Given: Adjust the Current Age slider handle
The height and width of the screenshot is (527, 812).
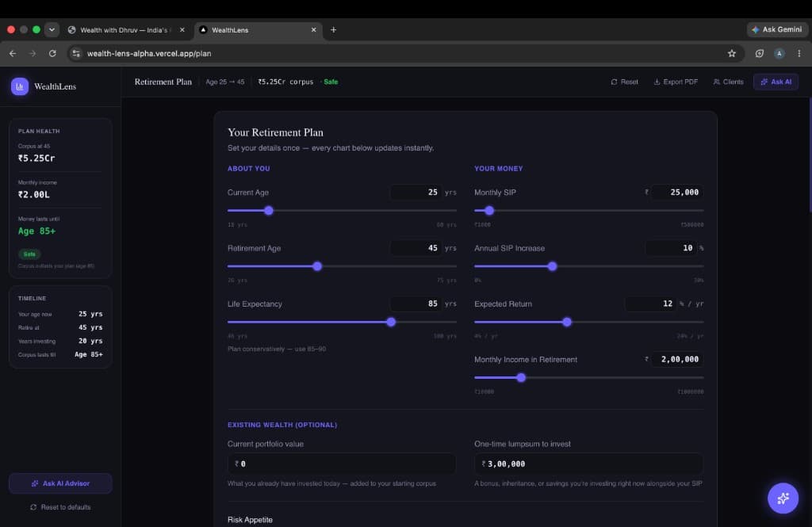Looking at the screenshot, I should (268, 211).
